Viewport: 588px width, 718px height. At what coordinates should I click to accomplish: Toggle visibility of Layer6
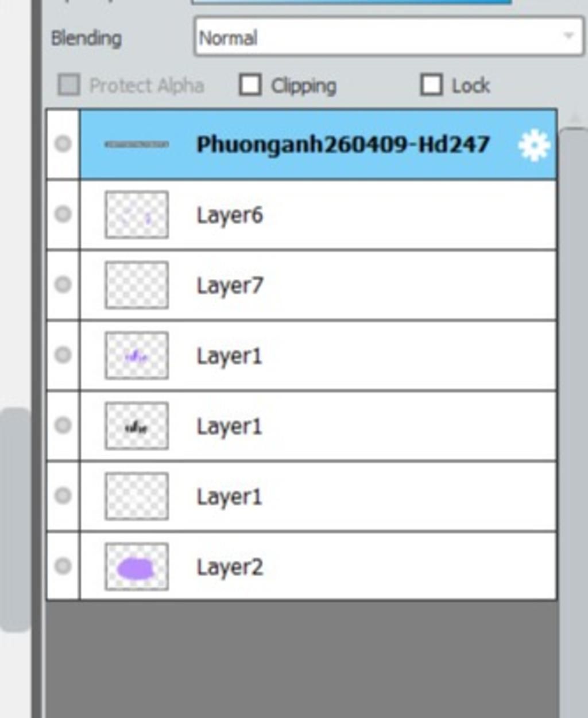click(x=63, y=214)
